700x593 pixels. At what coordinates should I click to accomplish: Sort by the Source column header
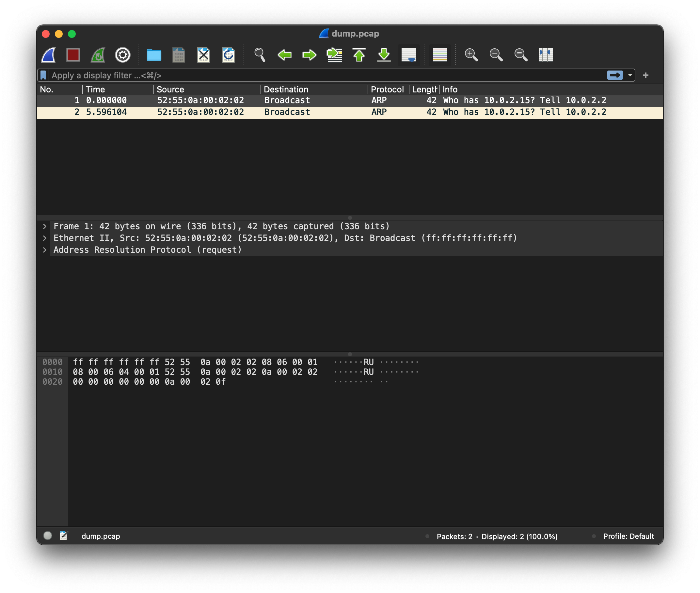click(170, 89)
